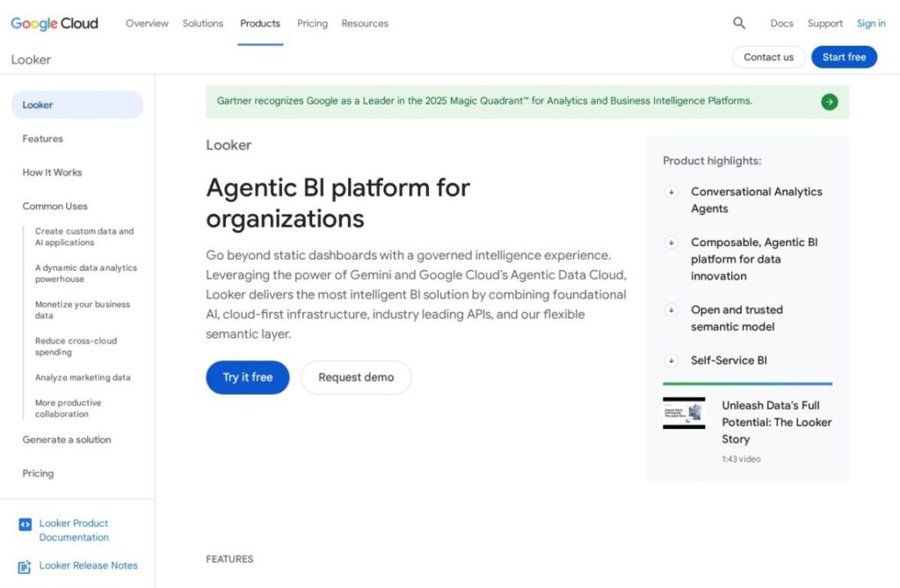
Task: Go to Pricing in the sidebar
Action: click(38, 474)
